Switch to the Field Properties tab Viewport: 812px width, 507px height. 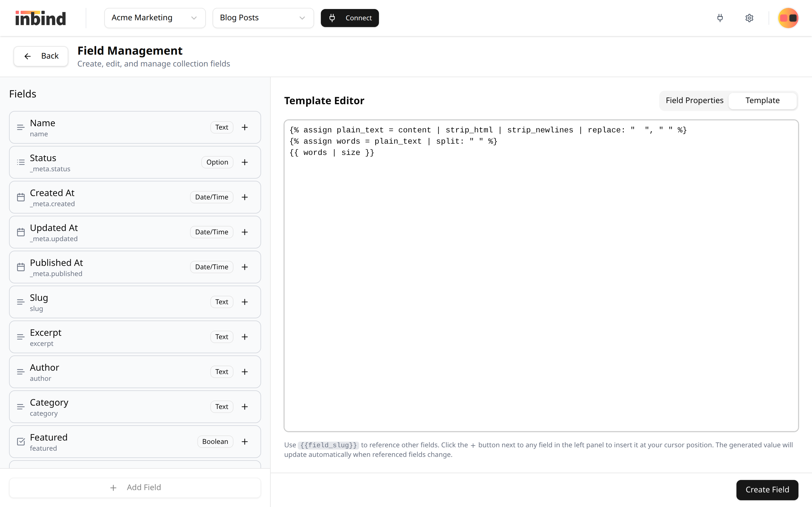694,100
